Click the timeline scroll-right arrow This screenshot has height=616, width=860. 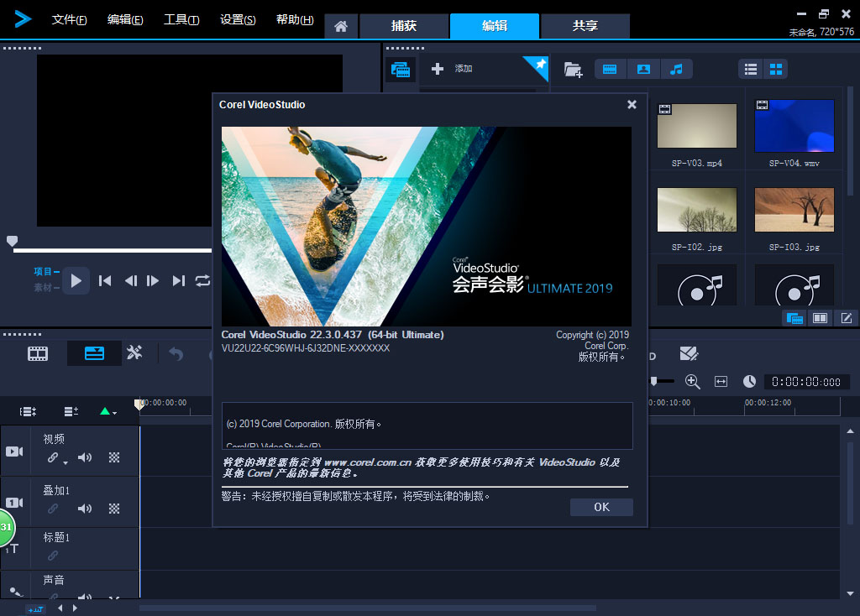pos(75,608)
